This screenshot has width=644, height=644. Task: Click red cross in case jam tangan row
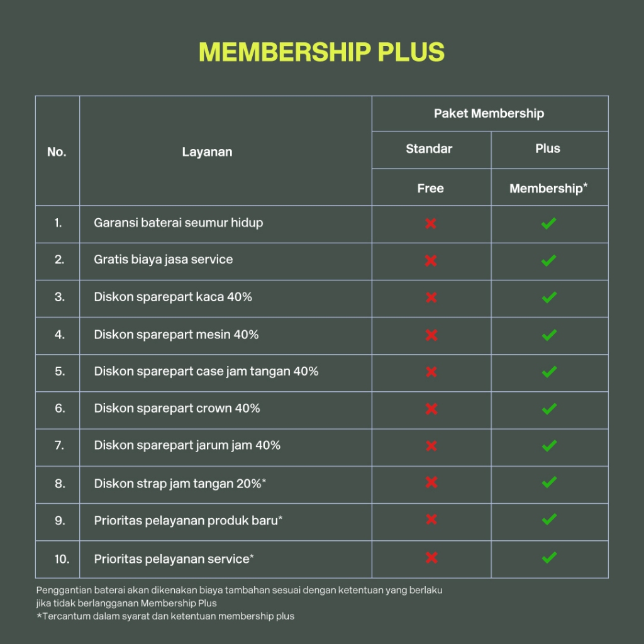[x=431, y=372]
